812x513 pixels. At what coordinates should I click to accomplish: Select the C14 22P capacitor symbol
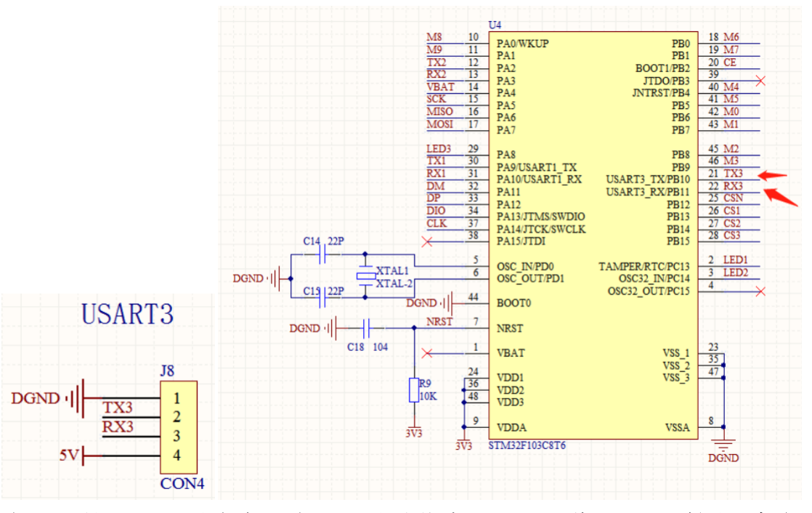(x=322, y=254)
